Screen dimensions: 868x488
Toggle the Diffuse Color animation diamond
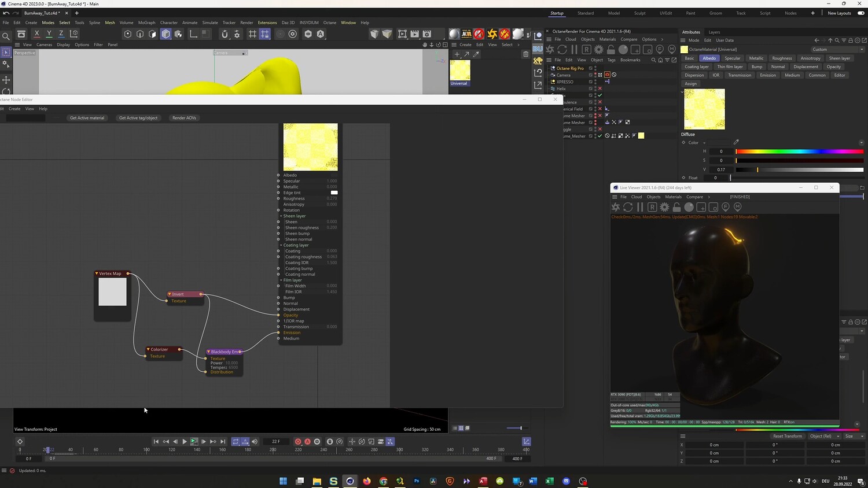pos(683,142)
